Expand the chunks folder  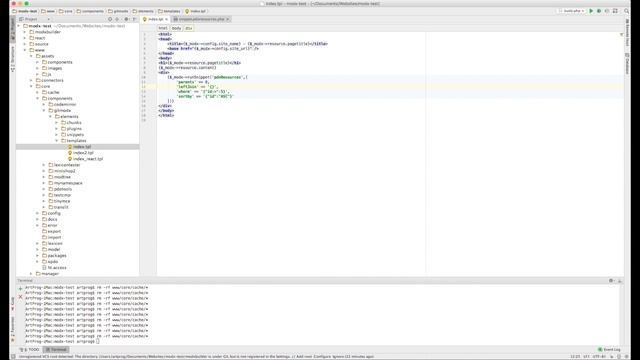tap(57, 122)
